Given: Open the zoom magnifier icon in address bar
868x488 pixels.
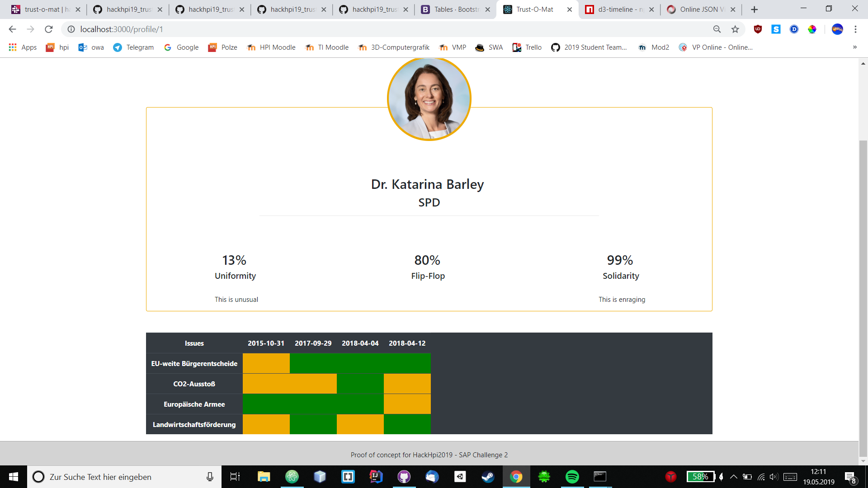Looking at the screenshot, I should [717, 29].
